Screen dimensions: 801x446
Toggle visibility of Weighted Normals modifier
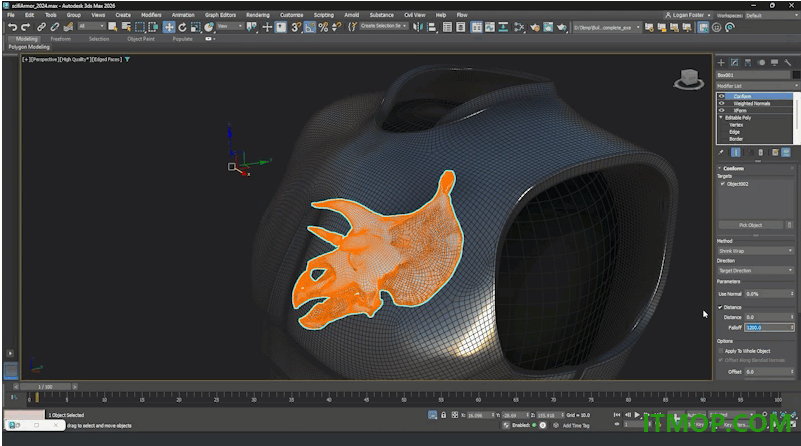tap(722, 103)
